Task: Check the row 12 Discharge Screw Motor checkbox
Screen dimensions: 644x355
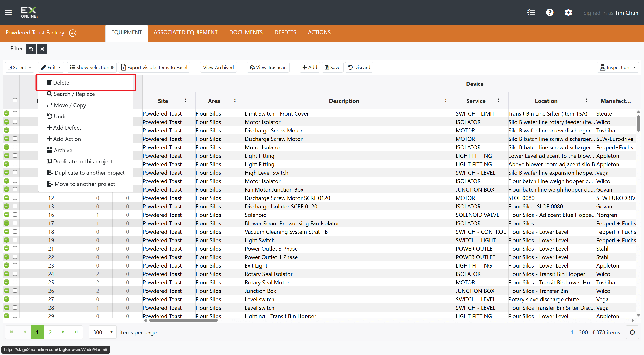Action: pyautogui.click(x=15, y=198)
